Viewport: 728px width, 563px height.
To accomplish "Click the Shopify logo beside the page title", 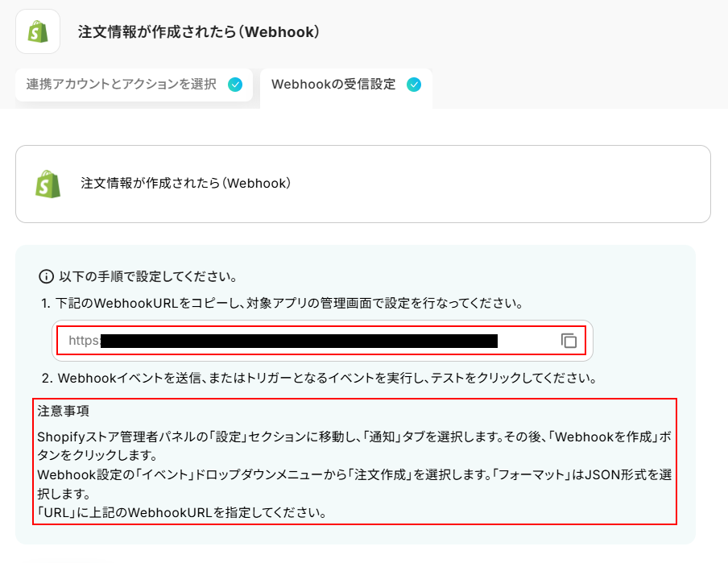I will pyautogui.click(x=38, y=31).
